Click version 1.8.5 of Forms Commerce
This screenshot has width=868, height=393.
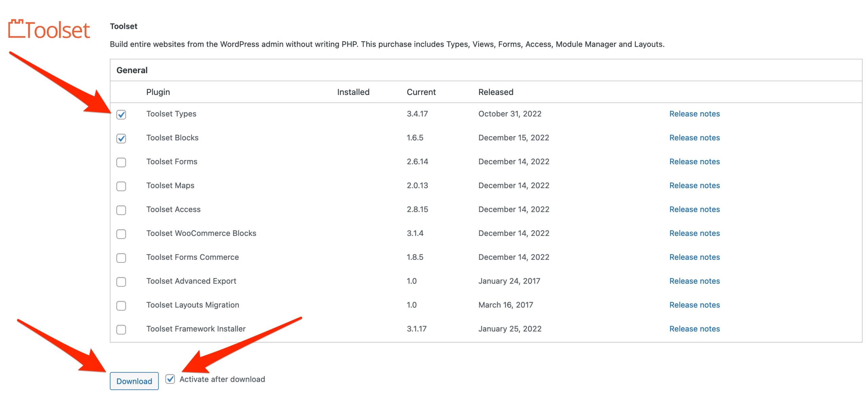point(415,257)
